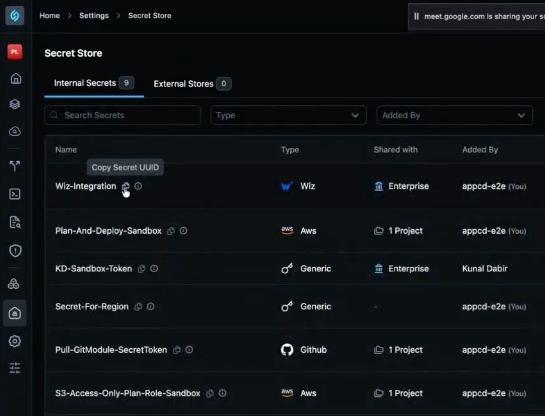545x416 pixels.
Task: Switch to Internal Secrets tab
Action: [94, 83]
